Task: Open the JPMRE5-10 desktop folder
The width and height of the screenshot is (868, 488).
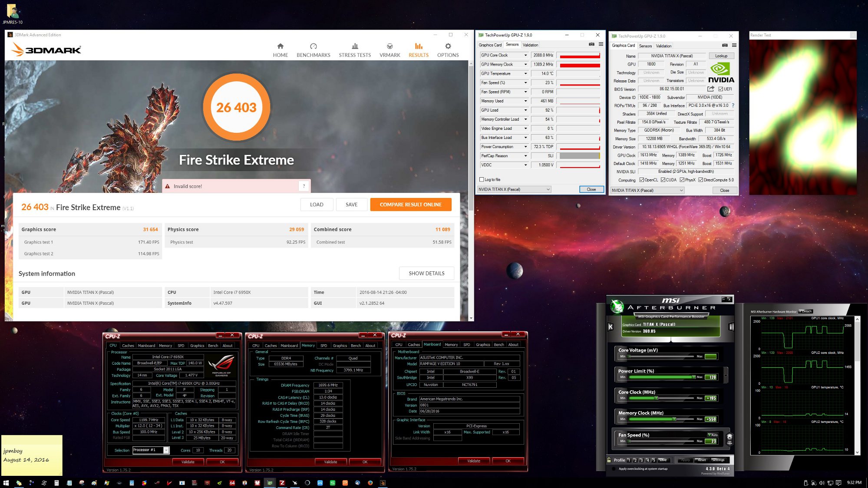Action: pyautogui.click(x=12, y=14)
